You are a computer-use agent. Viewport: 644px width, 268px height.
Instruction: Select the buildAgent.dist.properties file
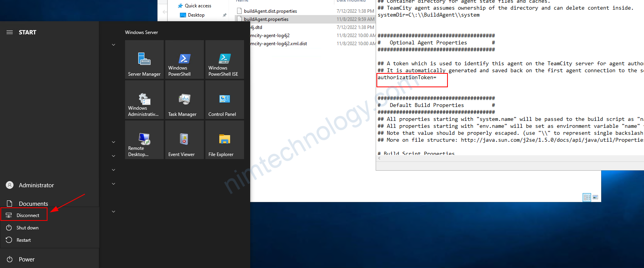coord(270,11)
